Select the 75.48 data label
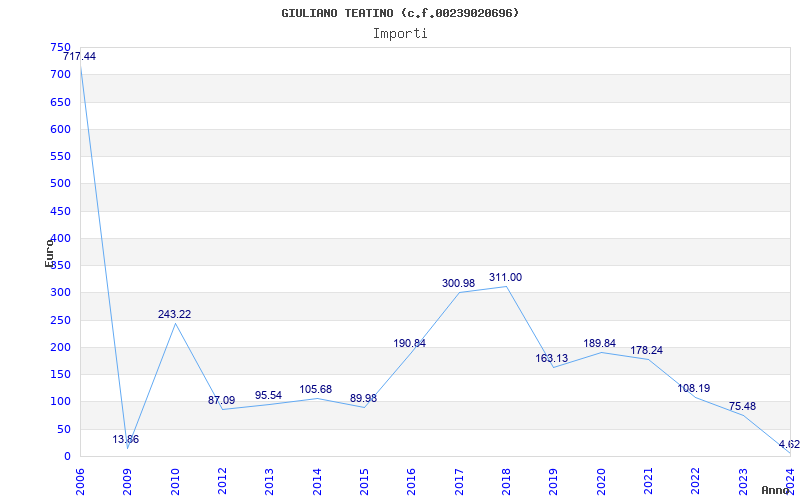 click(x=742, y=407)
